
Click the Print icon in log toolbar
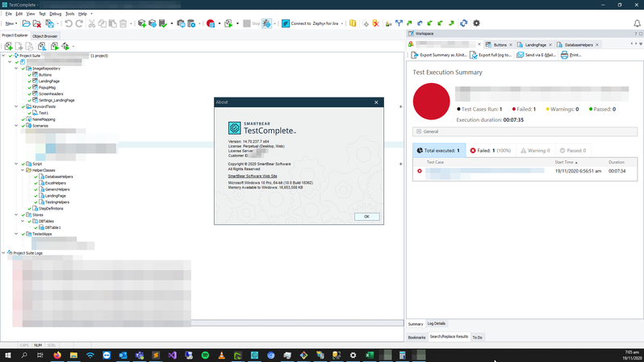point(564,55)
